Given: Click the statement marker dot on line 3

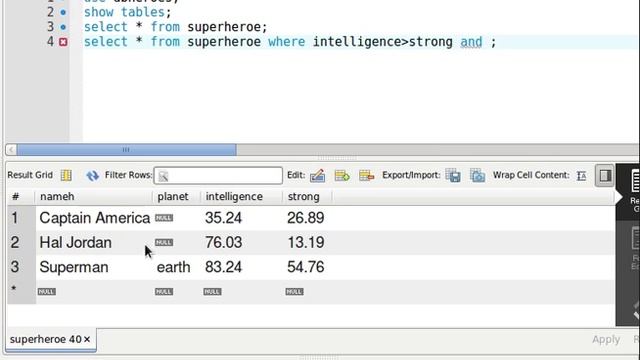Looking at the screenshot, I should coord(63,27).
